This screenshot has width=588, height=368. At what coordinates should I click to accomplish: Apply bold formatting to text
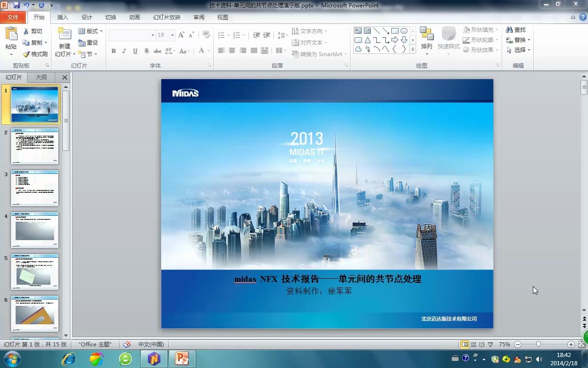pyautogui.click(x=113, y=51)
